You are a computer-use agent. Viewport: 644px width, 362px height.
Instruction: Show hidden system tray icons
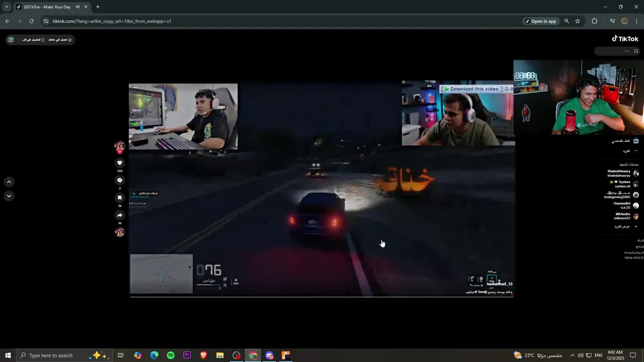(x=572, y=355)
